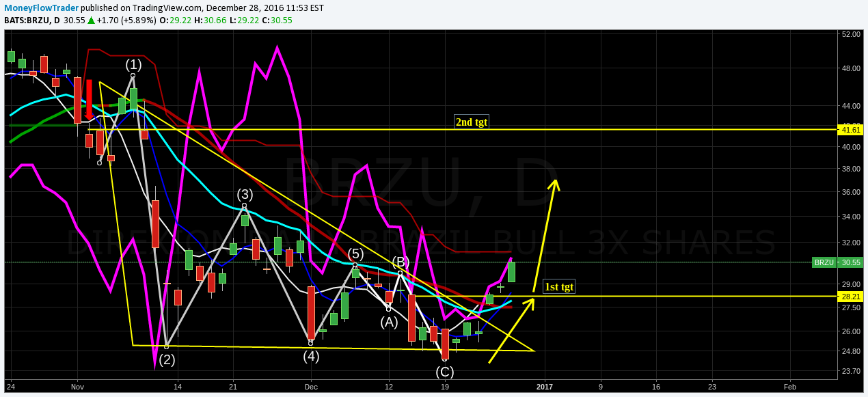Image resolution: width=868 pixels, height=397 pixels.
Task: Click the '2nd tgt' annotation label
Action: (472, 122)
